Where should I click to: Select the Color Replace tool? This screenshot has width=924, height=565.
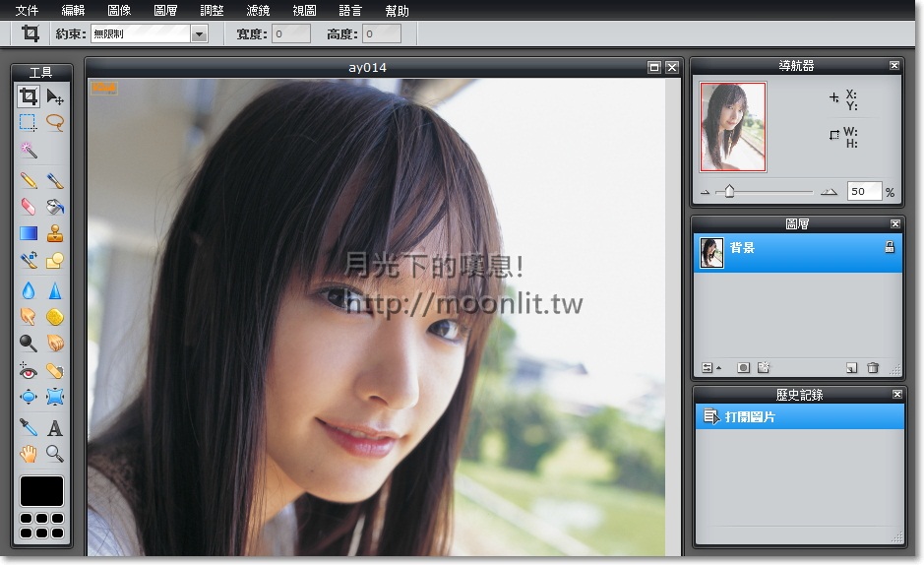coord(29,260)
